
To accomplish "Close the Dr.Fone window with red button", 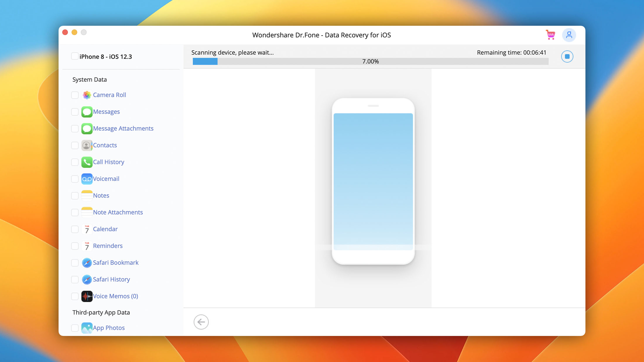I will (65, 32).
